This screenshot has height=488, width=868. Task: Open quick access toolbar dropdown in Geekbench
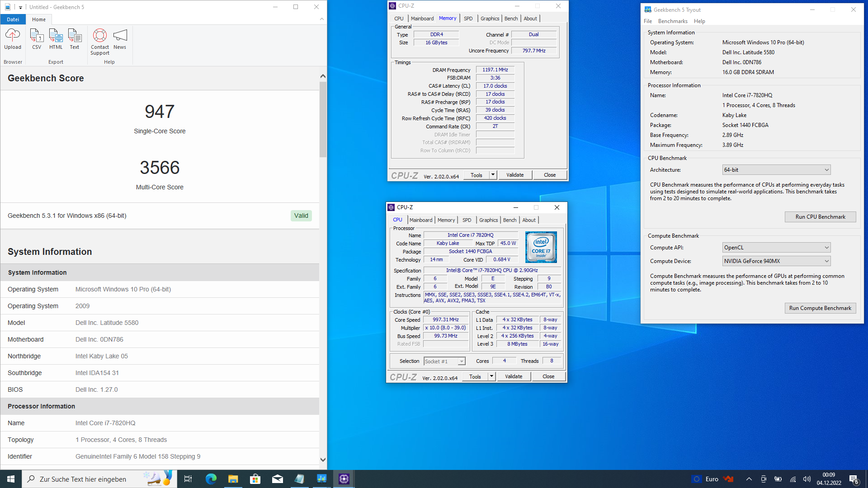coord(20,7)
